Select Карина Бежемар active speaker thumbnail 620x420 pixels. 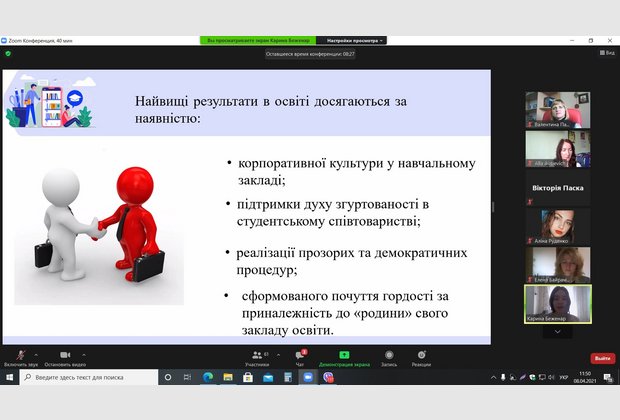558,304
